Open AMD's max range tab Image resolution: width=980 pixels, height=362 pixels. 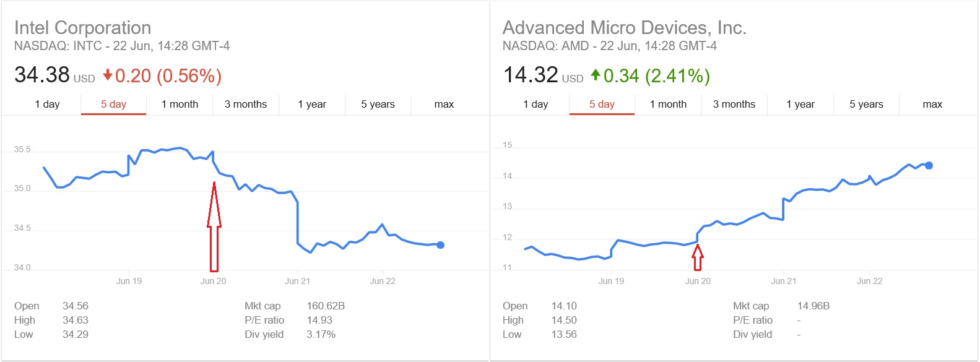pos(932,104)
